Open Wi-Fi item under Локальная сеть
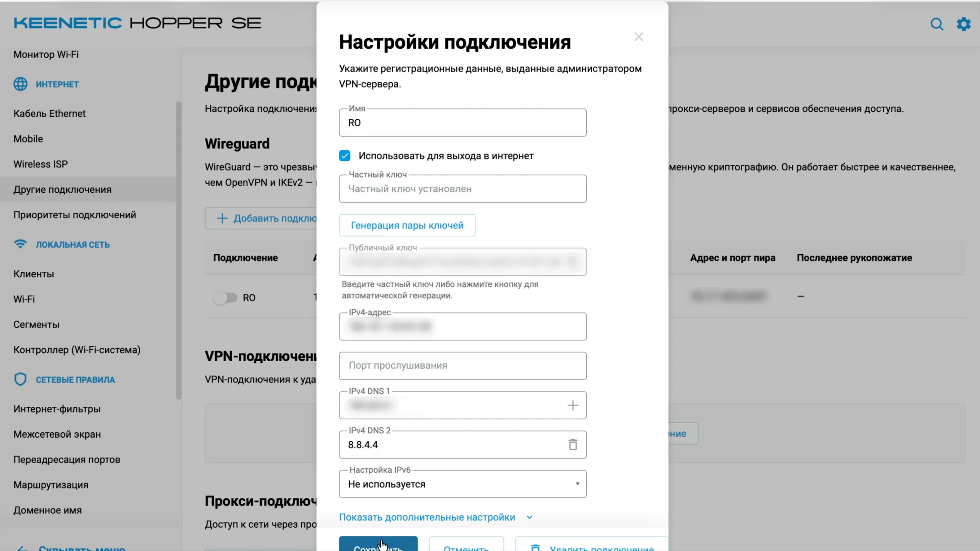 (x=24, y=299)
